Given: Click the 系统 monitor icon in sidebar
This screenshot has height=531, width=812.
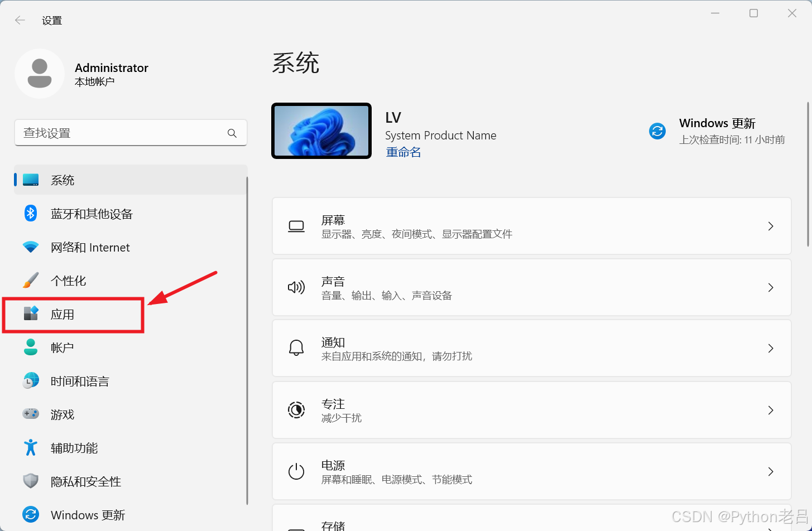Looking at the screenshot, I should pyautogui.click(x=31, y=180).
